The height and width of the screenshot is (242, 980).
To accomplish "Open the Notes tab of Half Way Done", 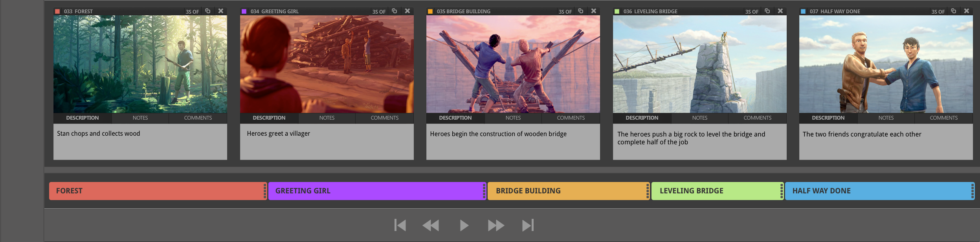I will coord(886,118).
